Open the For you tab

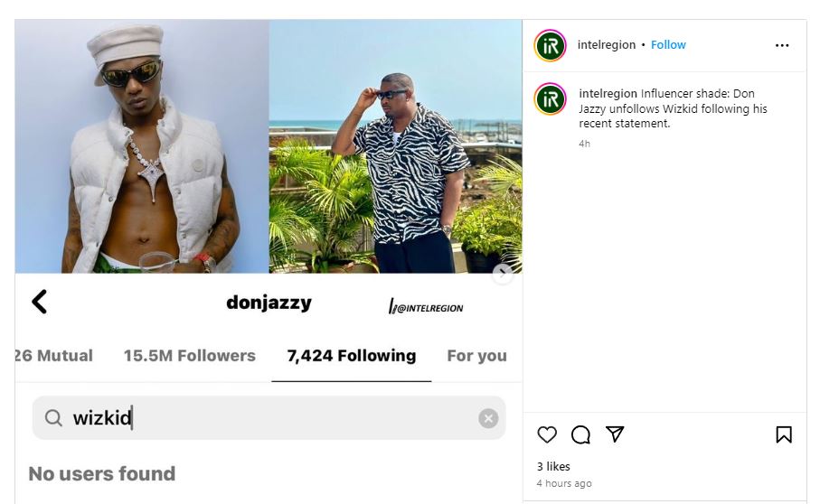(x=477, y=356)
